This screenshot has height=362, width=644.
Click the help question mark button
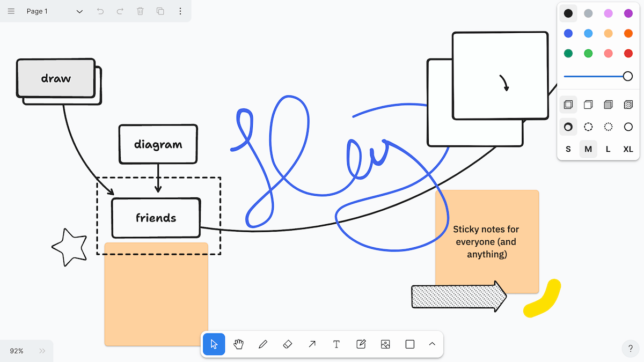click(630, 349)
